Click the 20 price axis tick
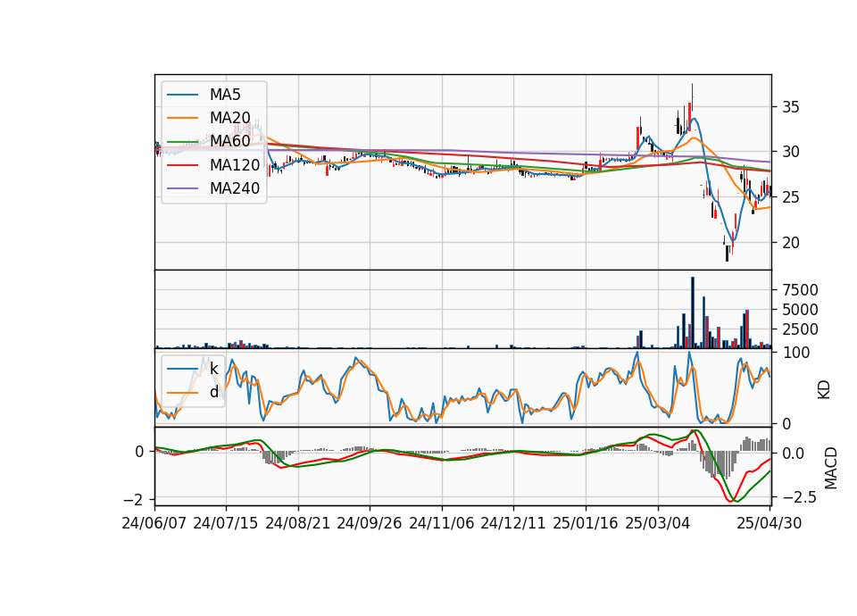The height and width of the screenshot is (616, 857). (790, 243)
